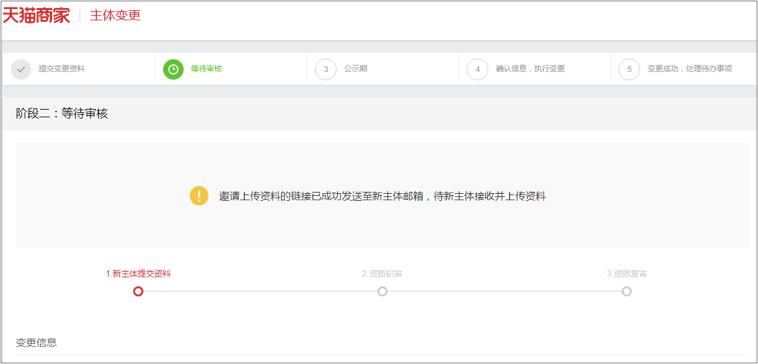Click the red progress node for 新主体提交资料

[138, 291]
